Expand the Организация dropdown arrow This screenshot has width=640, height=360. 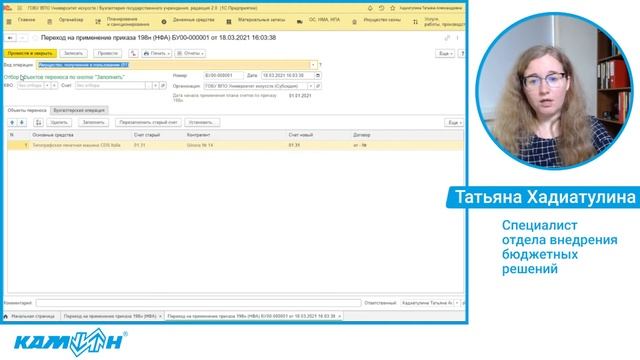pyautogui.click(x=311, y=86)
